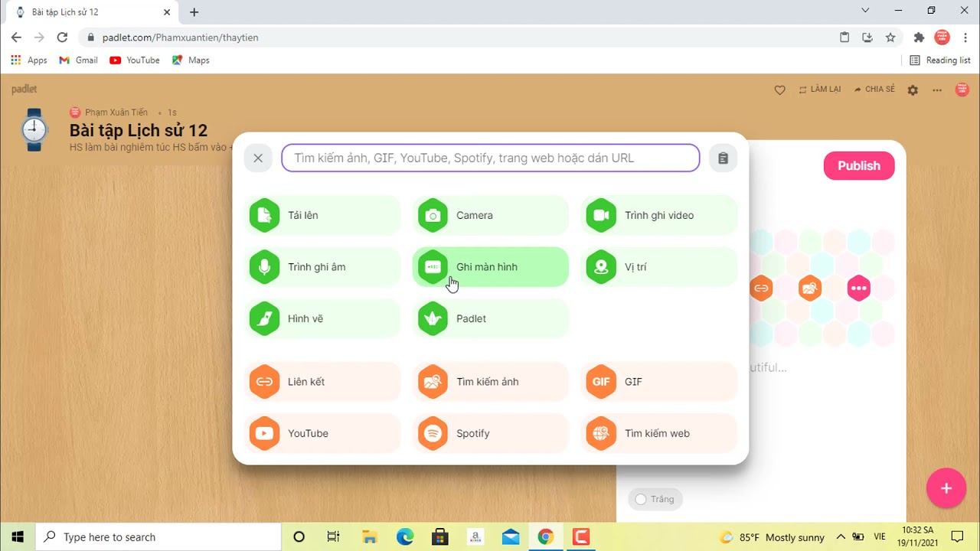Open the notification center
980x551 pixels.
[x=957, y=536]
